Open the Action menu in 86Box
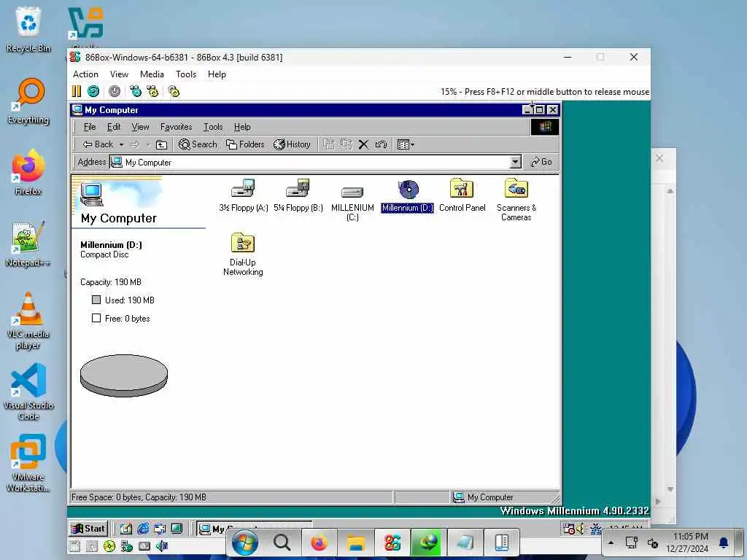This screenshot has width=747, height=560. [x=85, y=74]
